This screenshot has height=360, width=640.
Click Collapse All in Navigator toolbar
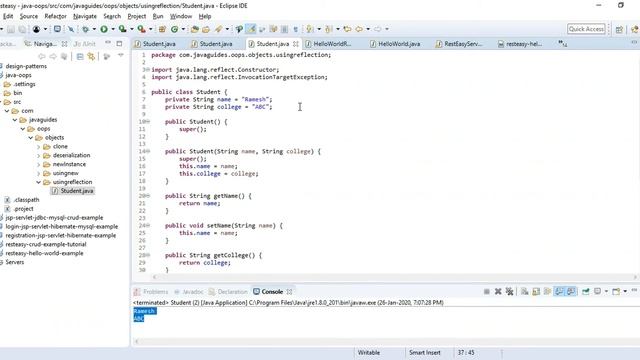tap(80, 56)
